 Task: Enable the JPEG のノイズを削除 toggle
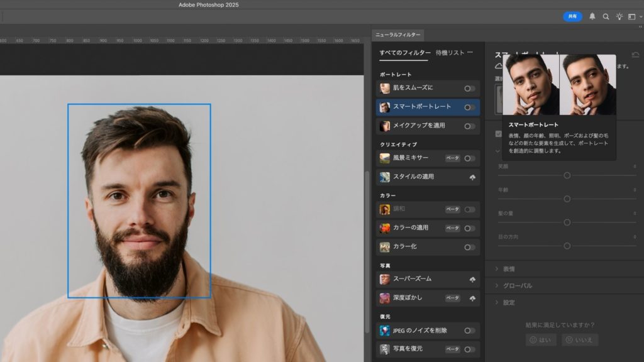coord(469,331)
